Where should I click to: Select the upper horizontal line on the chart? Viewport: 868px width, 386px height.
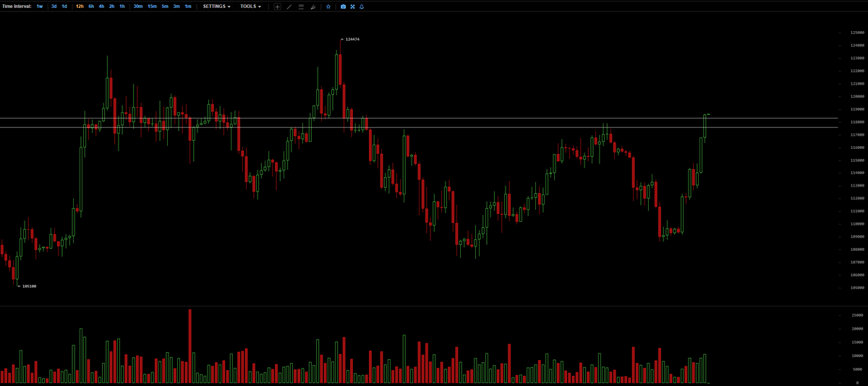coord(419,118)
